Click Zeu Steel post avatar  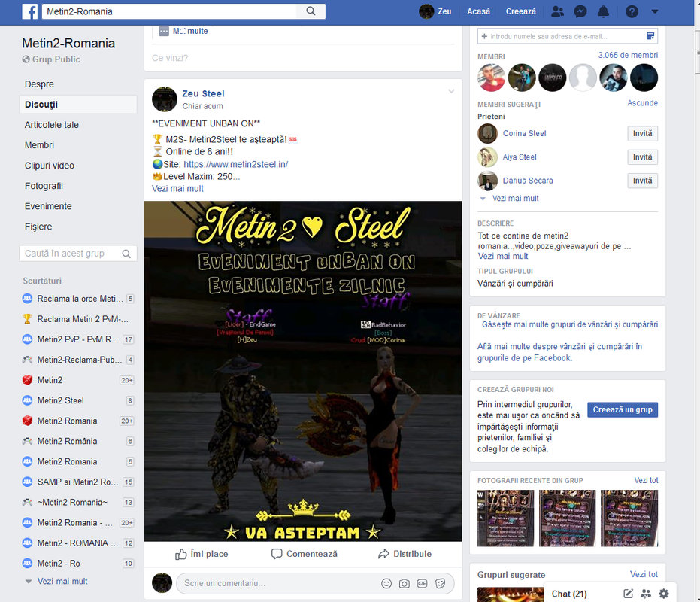(165, 99)
